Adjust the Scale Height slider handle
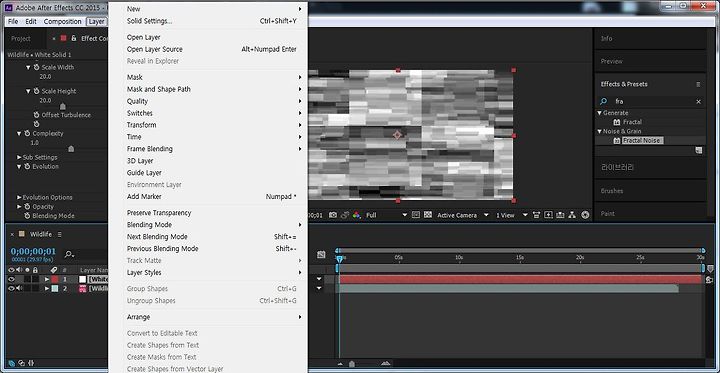The height and width of the screenshot is (373, 720). click(x=63, y=107)
